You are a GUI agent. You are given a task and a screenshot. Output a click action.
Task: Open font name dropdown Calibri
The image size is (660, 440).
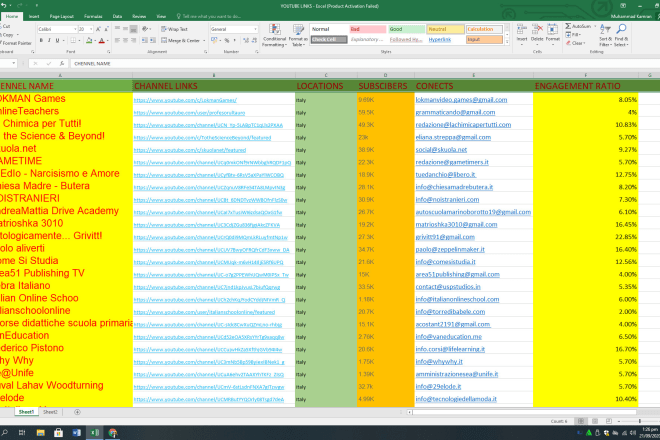[75, 29]
